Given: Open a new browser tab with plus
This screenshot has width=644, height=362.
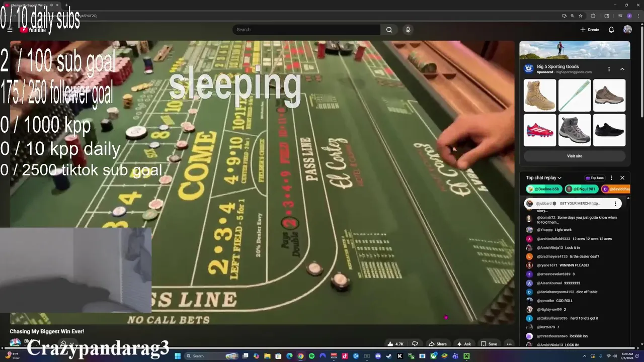Looking at the screenshot, I should click(x=67, y=5).
